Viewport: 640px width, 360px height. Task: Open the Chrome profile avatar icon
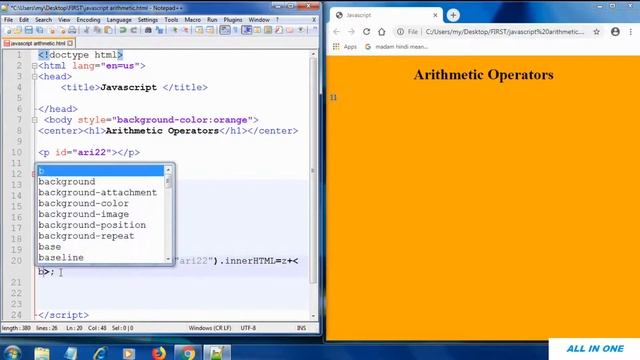pos(615,31)
